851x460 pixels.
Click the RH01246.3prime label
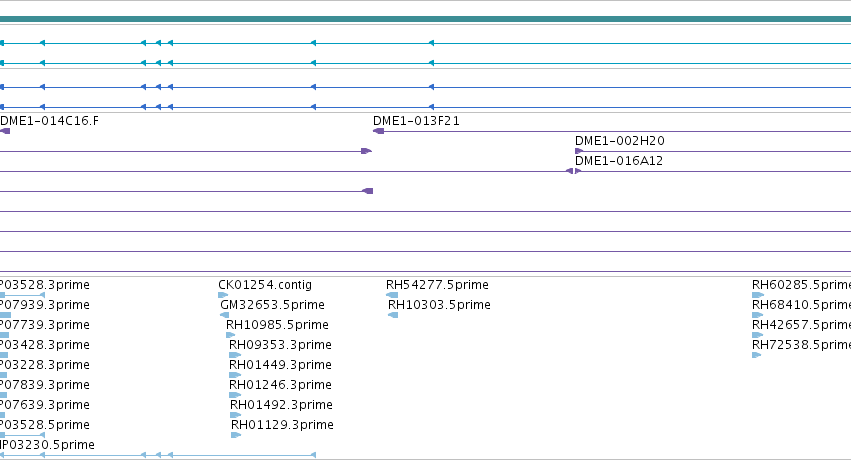[280, 385]
